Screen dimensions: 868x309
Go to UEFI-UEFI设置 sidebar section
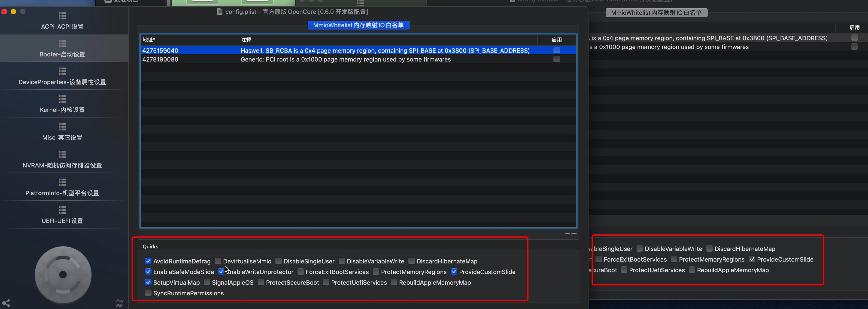(62, 215)
